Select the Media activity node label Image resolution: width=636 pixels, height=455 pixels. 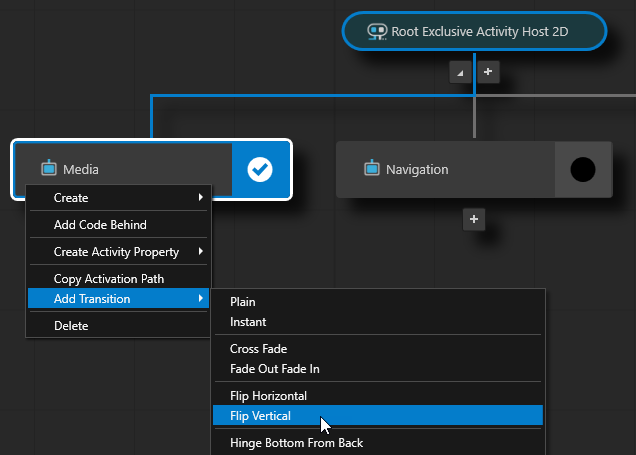81,169
